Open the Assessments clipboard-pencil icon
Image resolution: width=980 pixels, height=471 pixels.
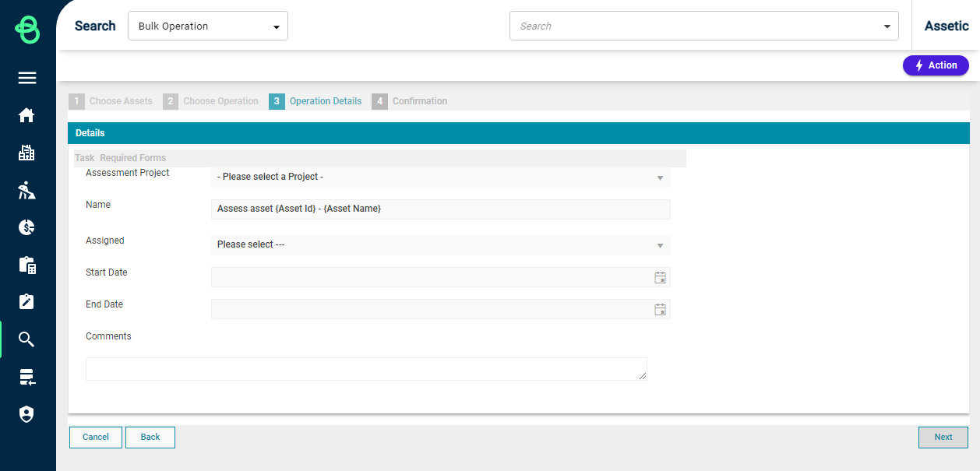[x=27, y=302]
